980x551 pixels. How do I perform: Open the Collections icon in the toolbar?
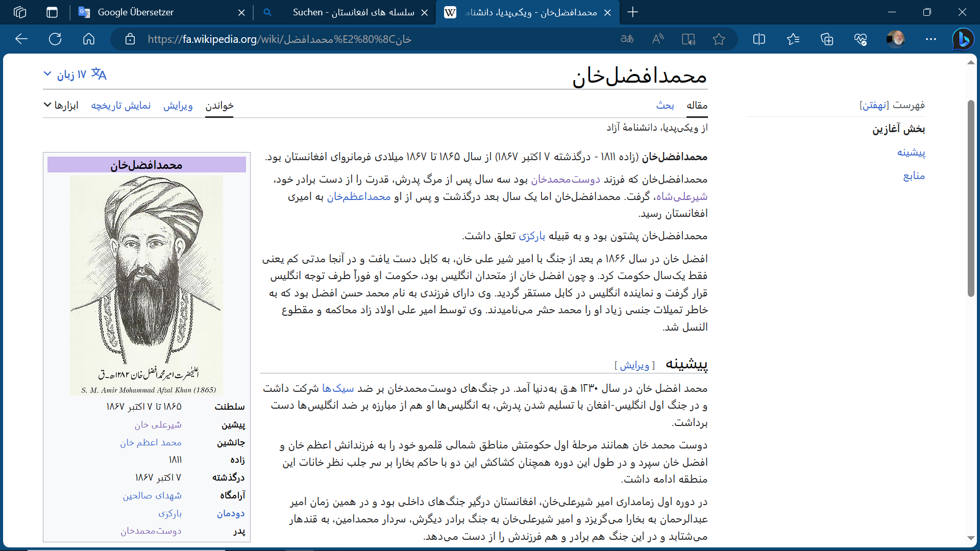click(827, 39)
